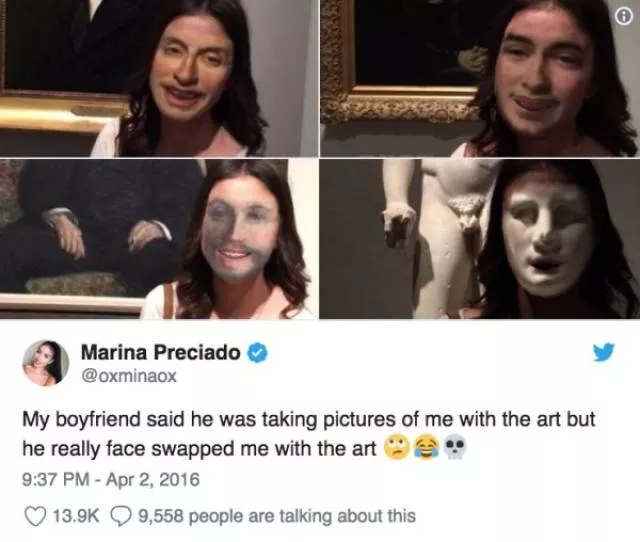Click the blue Twitter bird logo
Viewport: 640px width, 542px height.
(x=604, y=352)
